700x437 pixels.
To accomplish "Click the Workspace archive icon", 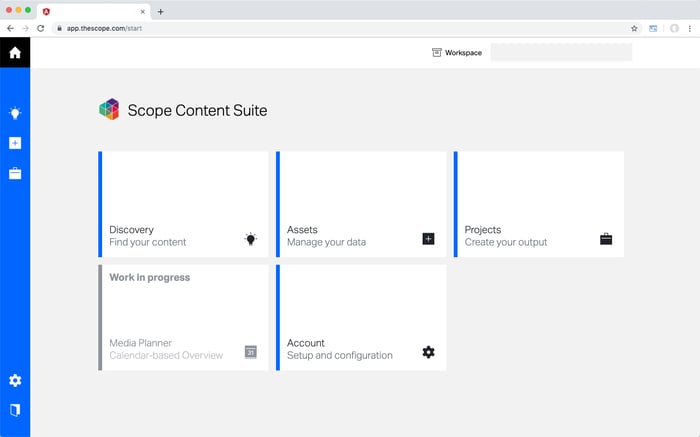I will [x=436, y=52].
